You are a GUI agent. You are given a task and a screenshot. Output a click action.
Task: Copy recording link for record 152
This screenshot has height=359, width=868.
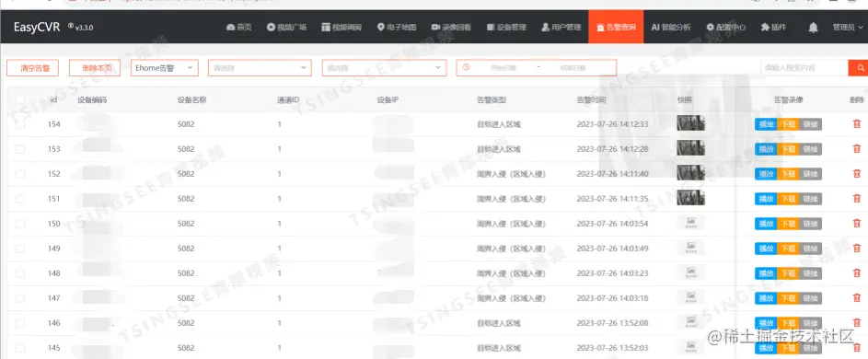[x=810, y=174]
